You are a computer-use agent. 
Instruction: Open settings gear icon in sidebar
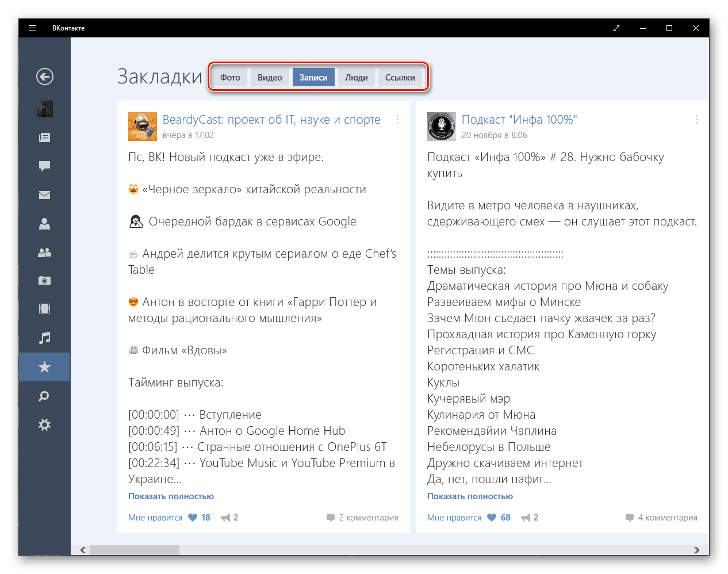click(44, 425)
